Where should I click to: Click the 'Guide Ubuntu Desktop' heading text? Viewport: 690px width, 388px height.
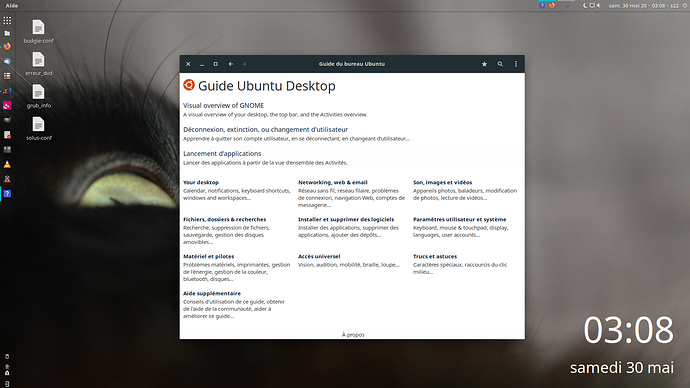pyautogui.click(x=267, y=86)
